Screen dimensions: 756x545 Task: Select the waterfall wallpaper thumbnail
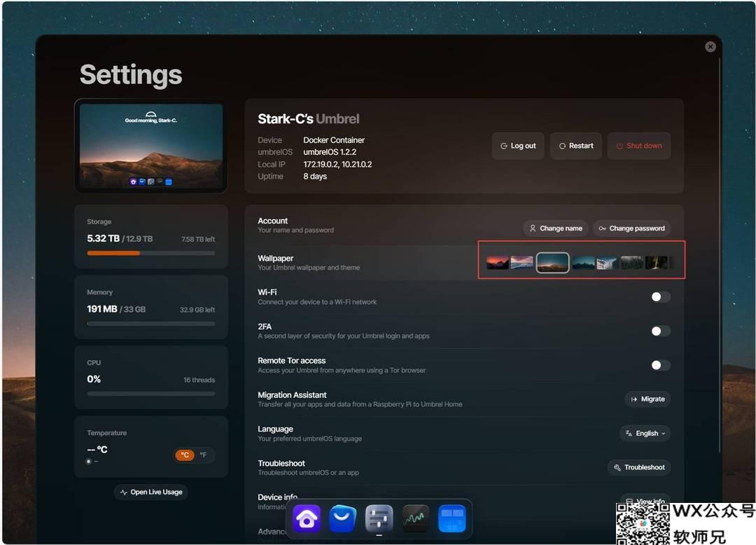coord(607,263)
